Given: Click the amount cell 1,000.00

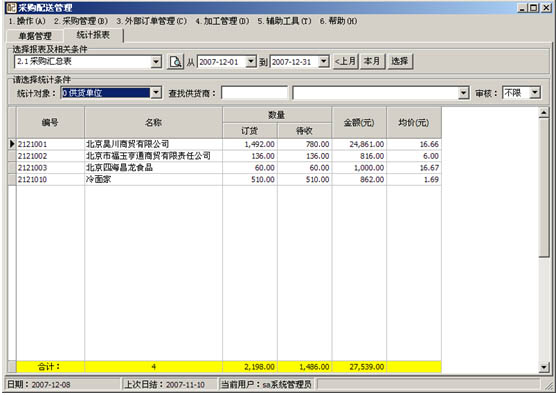Looking at the screenshot, I should tap(359, 168).
